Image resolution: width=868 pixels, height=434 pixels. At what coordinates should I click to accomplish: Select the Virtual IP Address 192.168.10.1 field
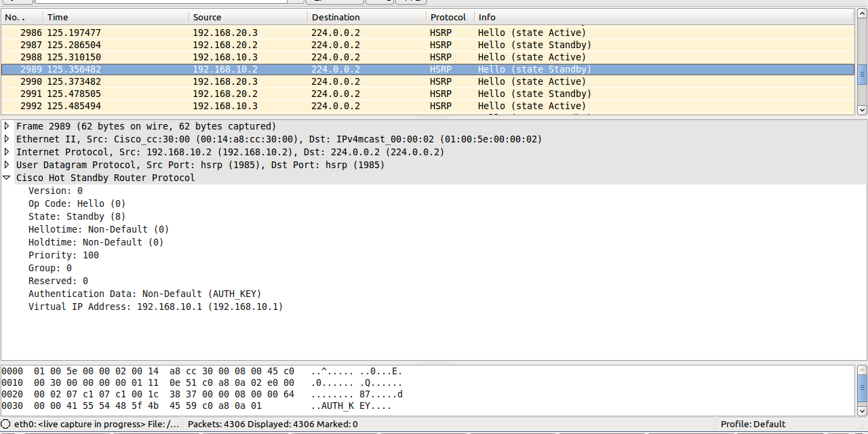click(156, 307)
